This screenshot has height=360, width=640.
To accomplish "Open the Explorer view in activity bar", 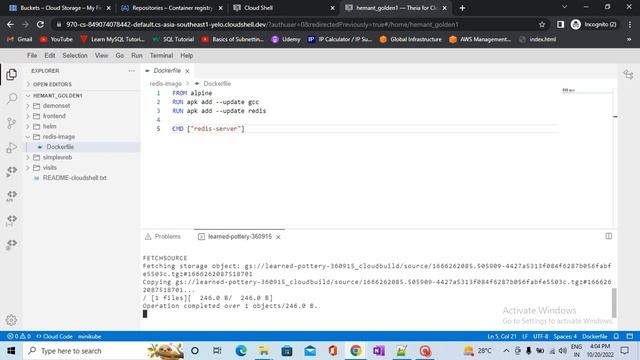I will (11, 74).
